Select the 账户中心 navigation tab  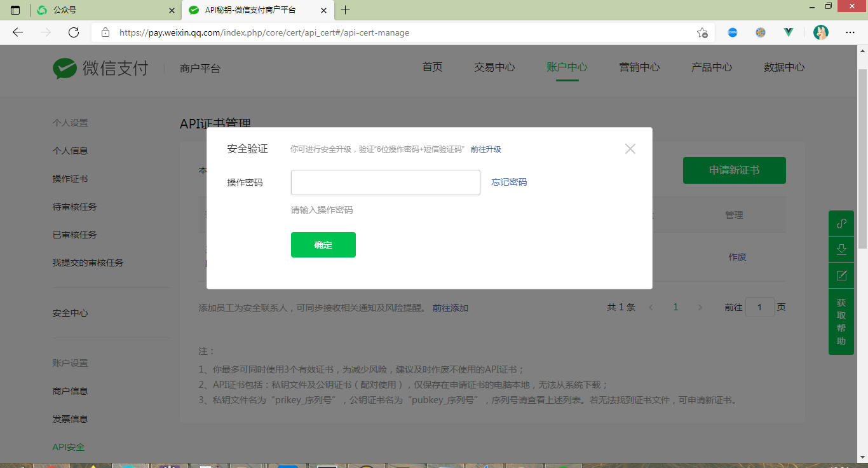point(567,67)
